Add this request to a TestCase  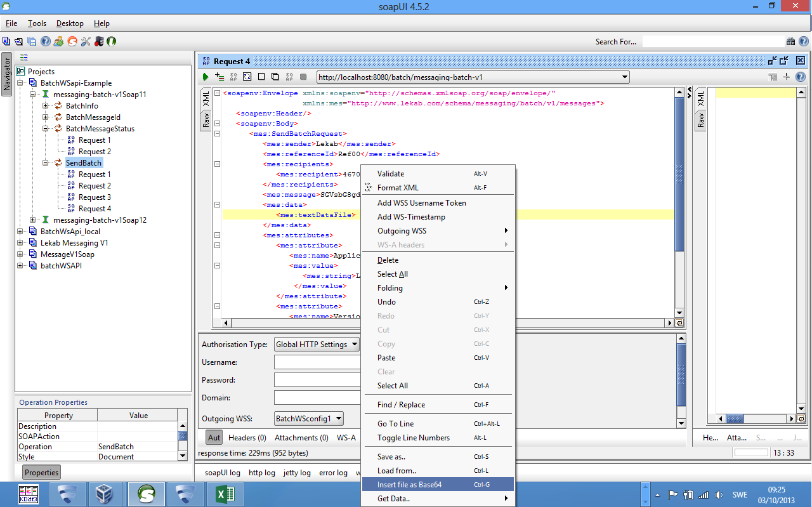tap(219, 77)
